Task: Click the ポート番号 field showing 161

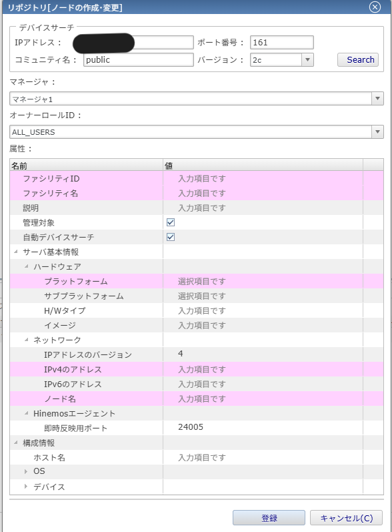Action: [x=281, y=43]
